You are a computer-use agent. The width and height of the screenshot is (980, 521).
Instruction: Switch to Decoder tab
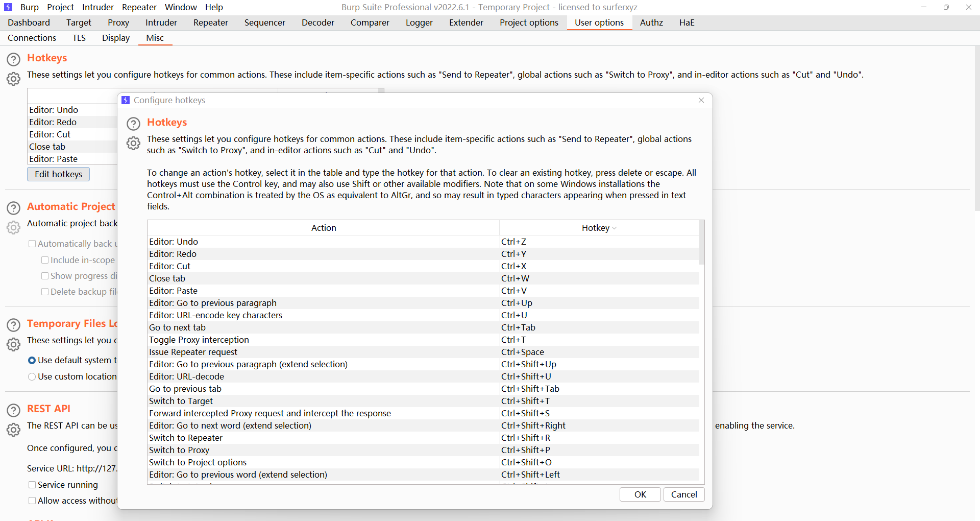point(318,22)
